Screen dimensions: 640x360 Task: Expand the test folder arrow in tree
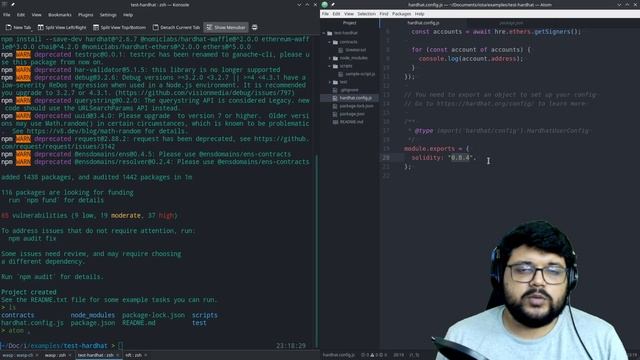point(330,82)
